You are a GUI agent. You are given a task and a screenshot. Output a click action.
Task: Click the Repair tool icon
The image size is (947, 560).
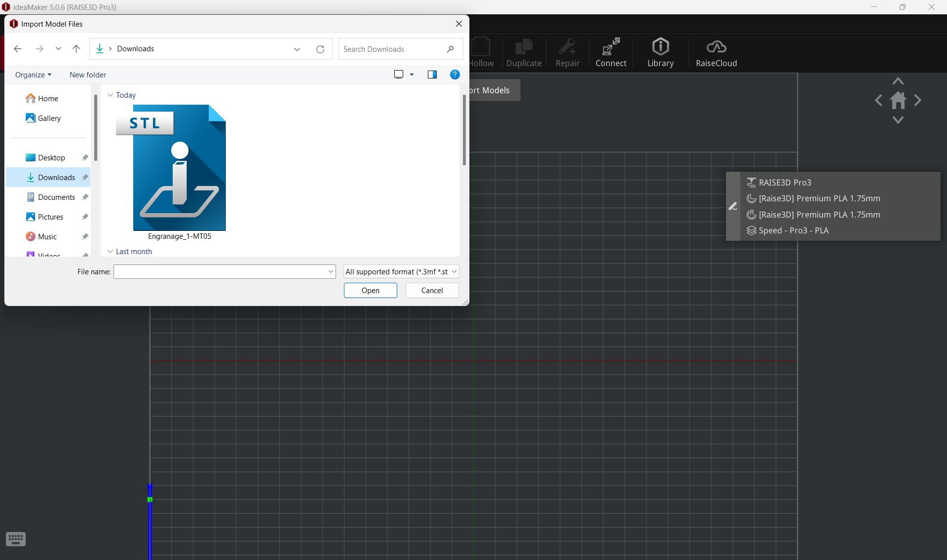pos(568,52)
